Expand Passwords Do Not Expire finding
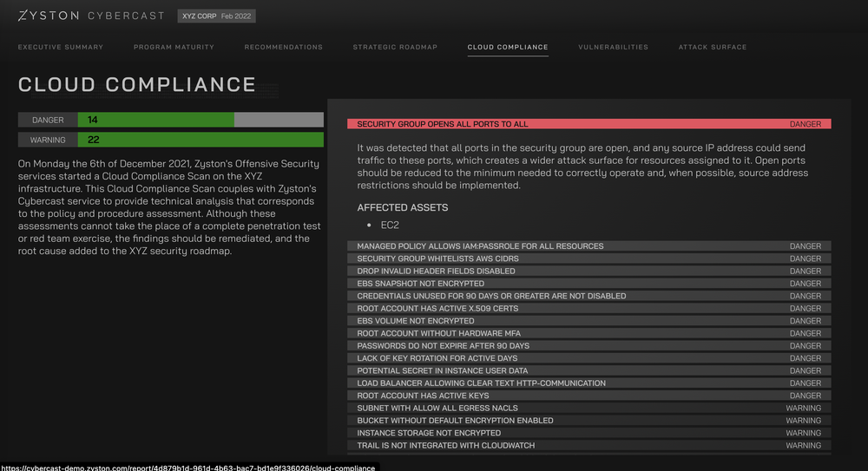This screenshot has width=868, height=471. (589, 345)
